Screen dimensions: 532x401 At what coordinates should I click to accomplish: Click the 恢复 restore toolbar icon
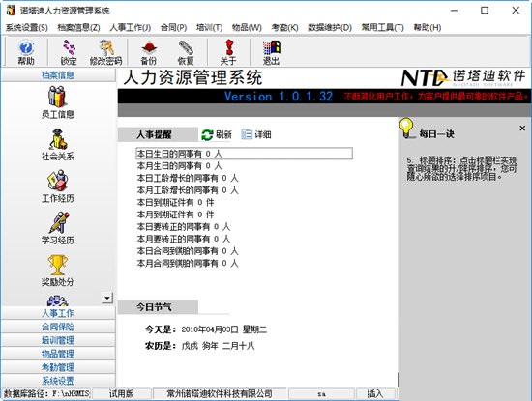[x=186, y=52]
